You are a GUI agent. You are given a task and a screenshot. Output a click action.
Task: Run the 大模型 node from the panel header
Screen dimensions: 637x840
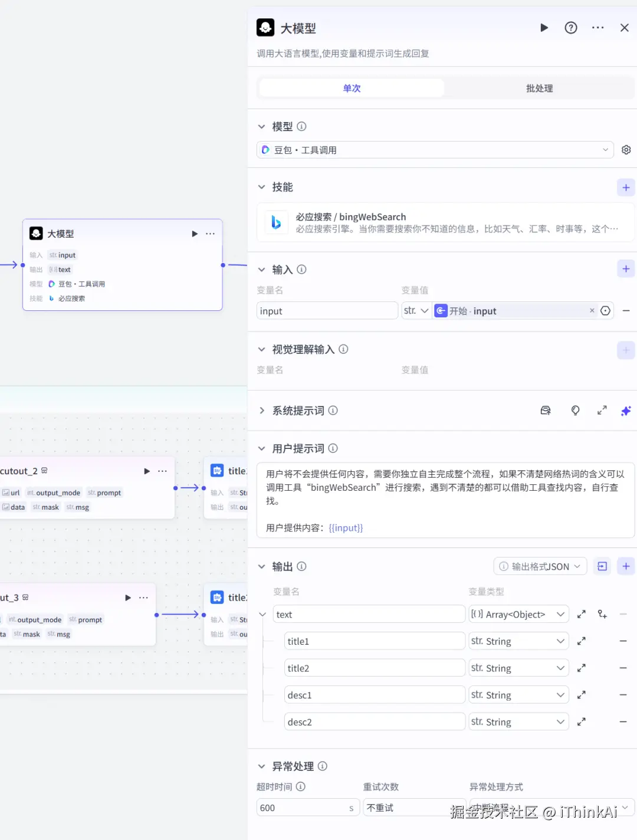543,27
